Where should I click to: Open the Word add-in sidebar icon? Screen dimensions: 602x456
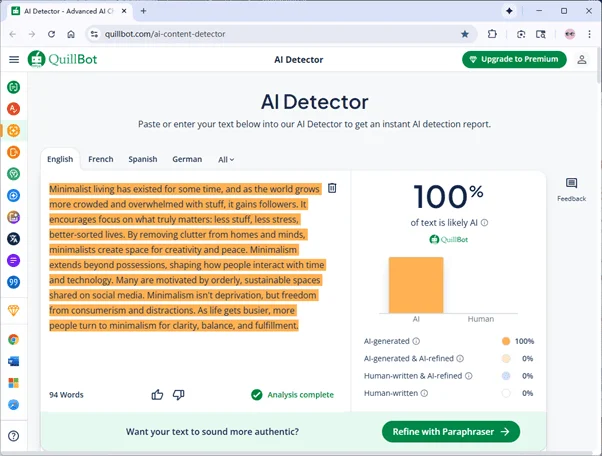(x=13, y=361)
